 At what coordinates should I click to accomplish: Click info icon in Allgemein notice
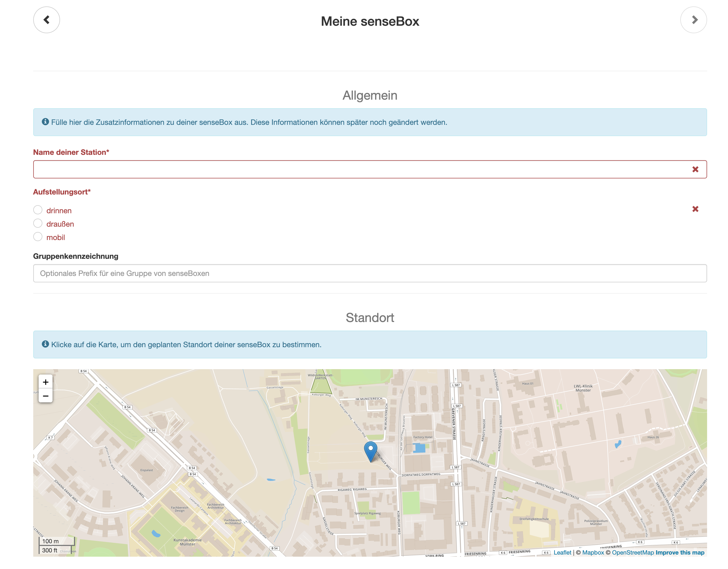(x=45, y=122)
